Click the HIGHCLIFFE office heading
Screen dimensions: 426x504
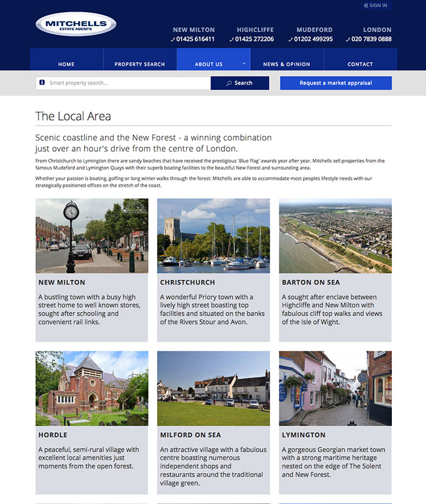pyautogui.click(x=256, y=30)
